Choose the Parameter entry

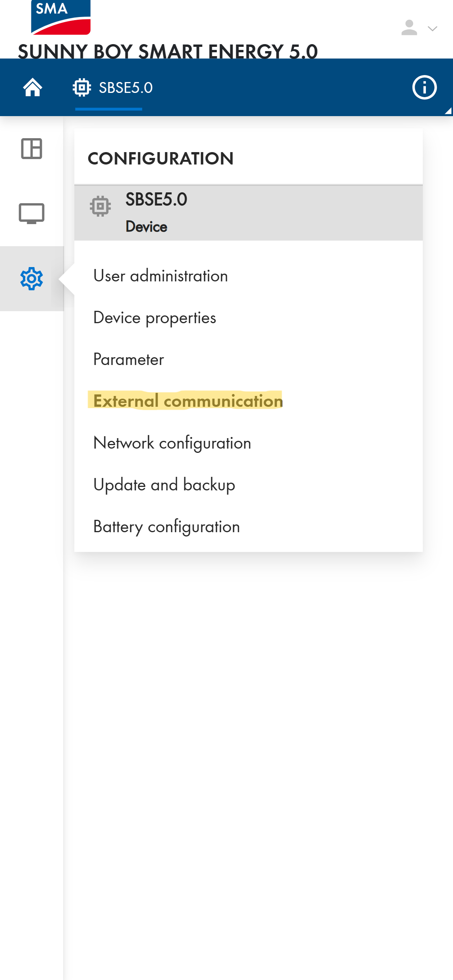tap(129, 360)
